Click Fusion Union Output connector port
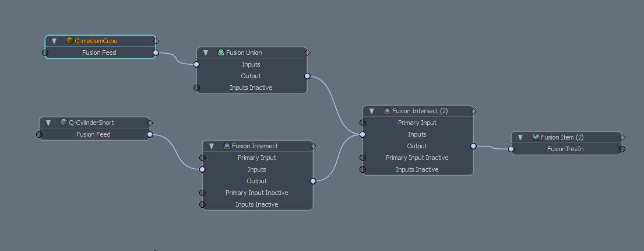This screenshot has height=251, width=644. (307, 76)
